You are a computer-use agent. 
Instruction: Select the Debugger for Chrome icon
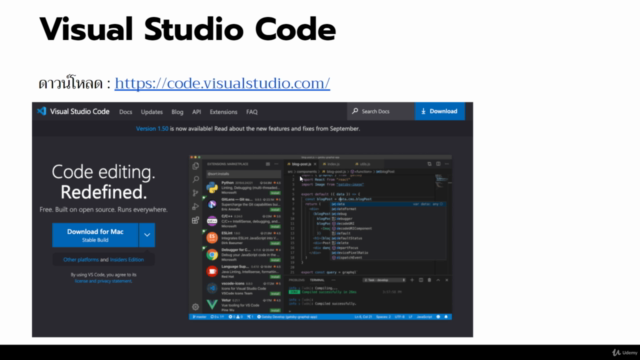pos(212,254)
